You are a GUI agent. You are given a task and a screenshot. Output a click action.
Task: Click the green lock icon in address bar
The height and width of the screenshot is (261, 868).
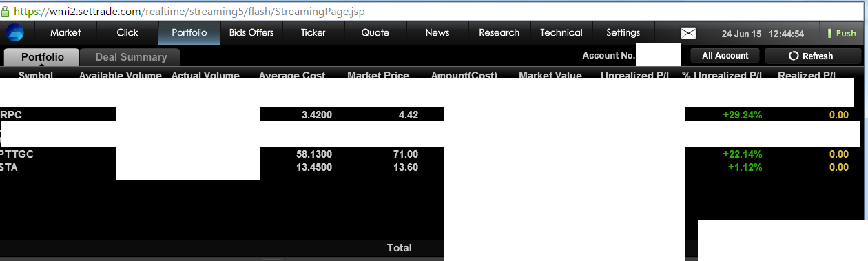(x=6, y=12)
